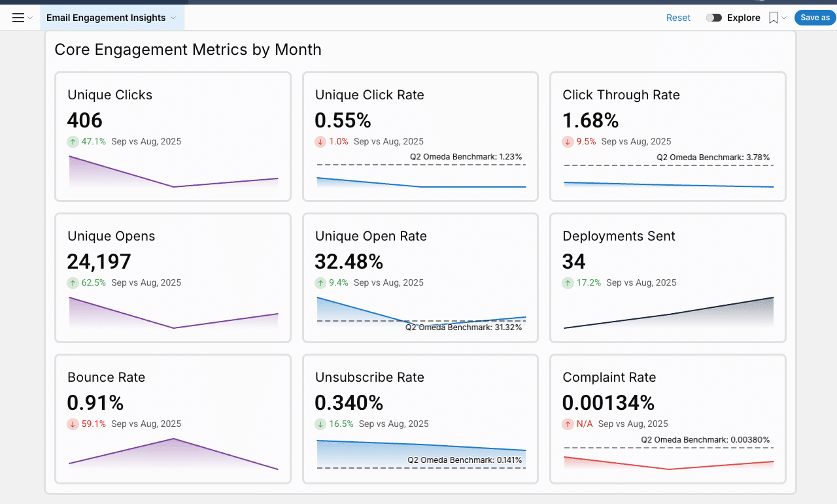Click the Save as button
The width and height of the screenshot is (837, 504).
815,18
